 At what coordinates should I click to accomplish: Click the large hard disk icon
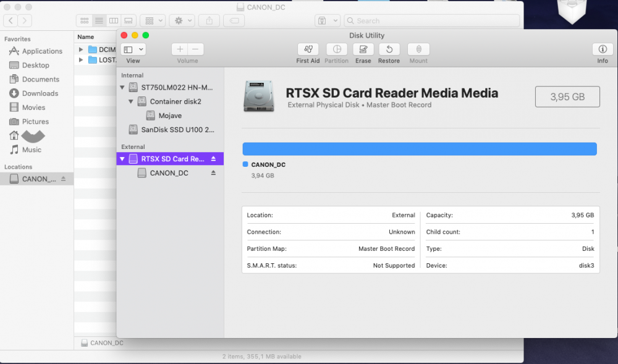258,96
